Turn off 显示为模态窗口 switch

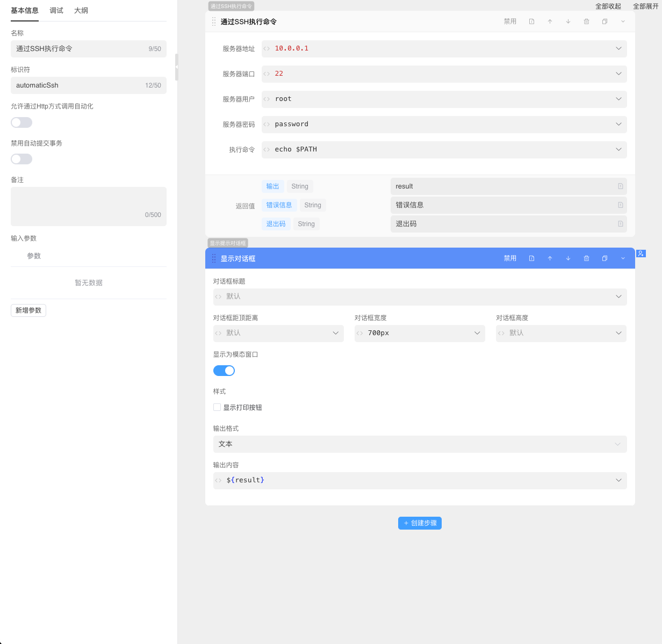tap(224, 371)
